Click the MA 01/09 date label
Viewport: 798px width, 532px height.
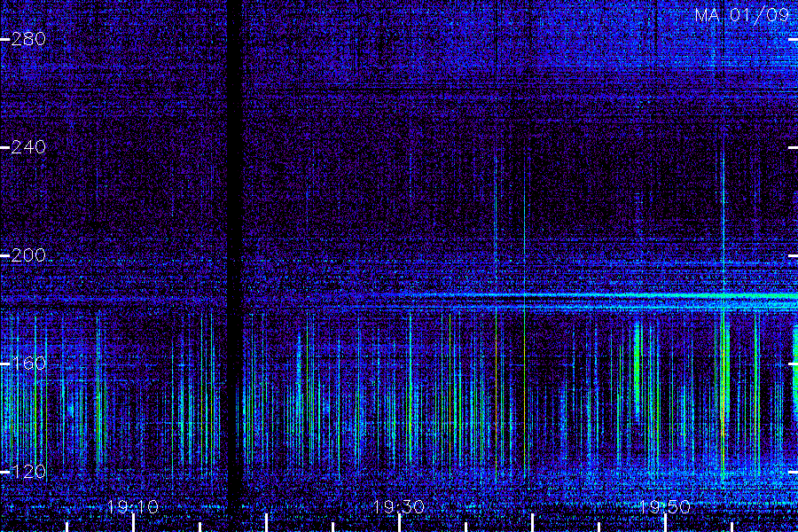(742, 15)
